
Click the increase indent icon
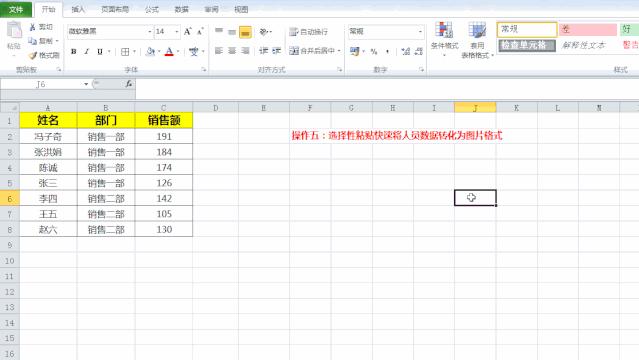click(277, 51)
